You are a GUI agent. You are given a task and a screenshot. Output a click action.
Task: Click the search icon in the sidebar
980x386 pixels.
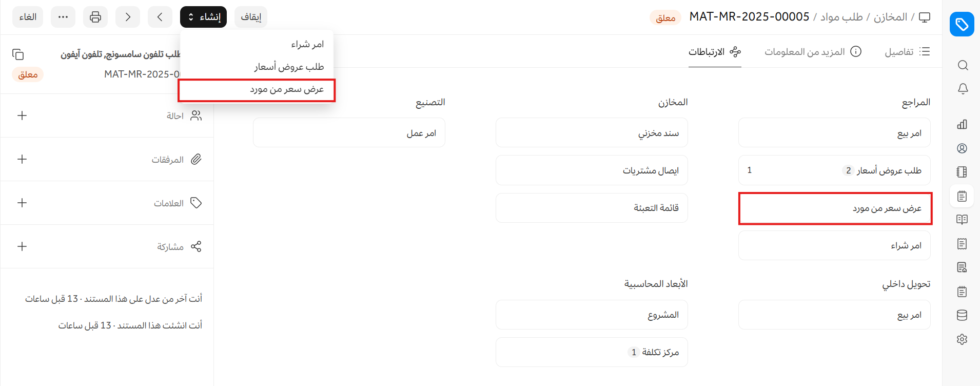(x=963, y=65)
